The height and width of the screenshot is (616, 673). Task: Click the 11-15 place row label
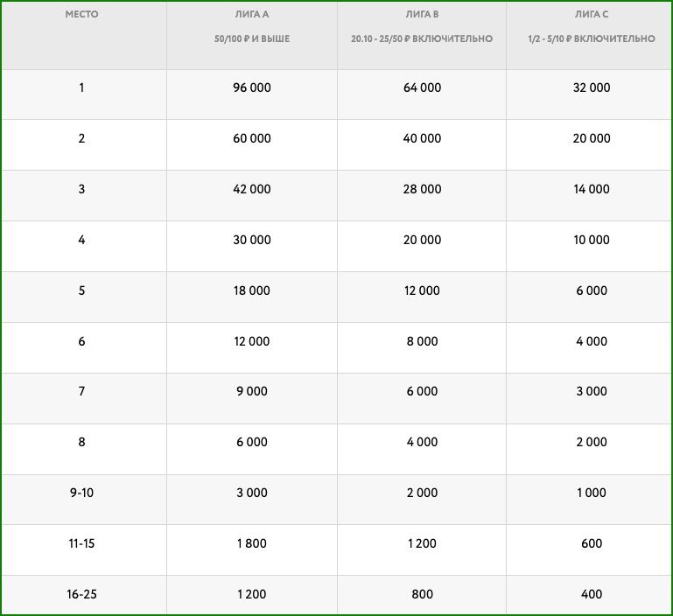point(81,543)
